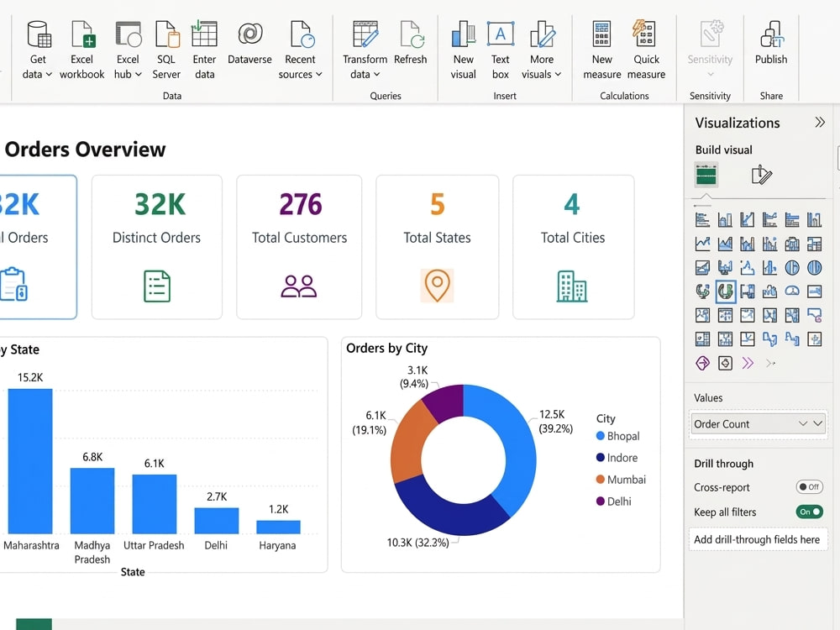Open the Get data dropdown

(38, 50)
